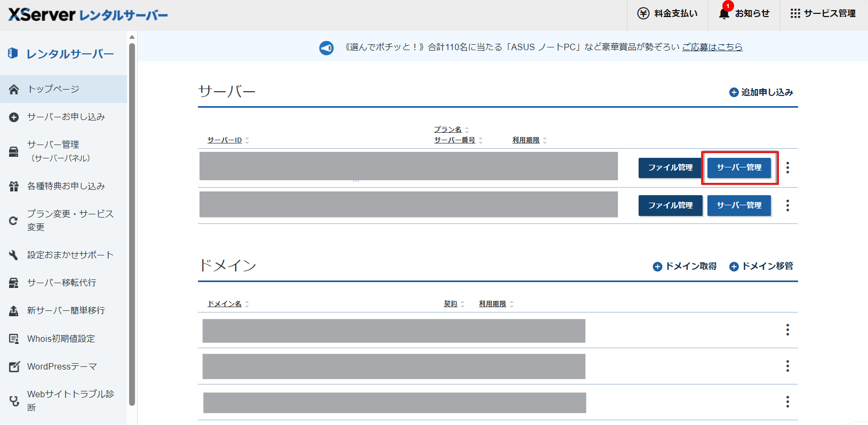Click plus icon beside サーバーお申し込み
The width and height of the screenshot is (868, 425).
pyautogui.click(x=14, y=117)
